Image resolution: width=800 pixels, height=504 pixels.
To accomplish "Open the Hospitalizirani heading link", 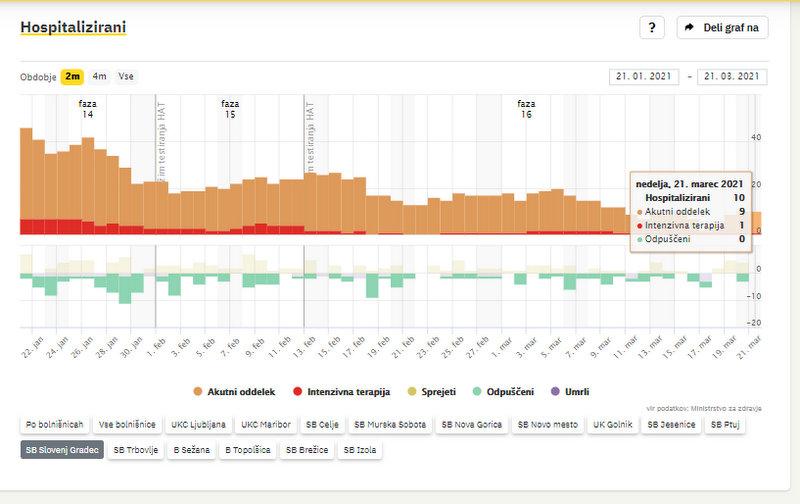I will pyautogui.click(x=73, y=28).
